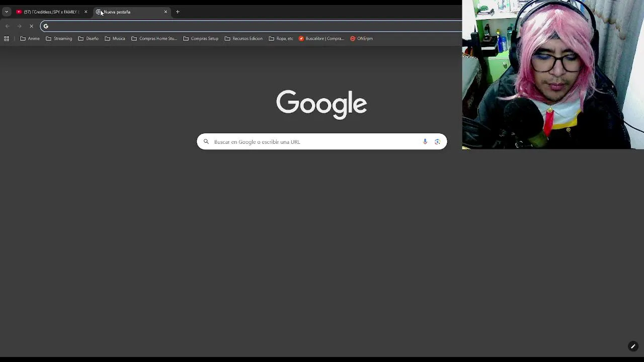Open the Recursos Edicion bookmarks folder
Image resolution: width=644 pixels, height=362 pixels.
(x=244, y=38)
